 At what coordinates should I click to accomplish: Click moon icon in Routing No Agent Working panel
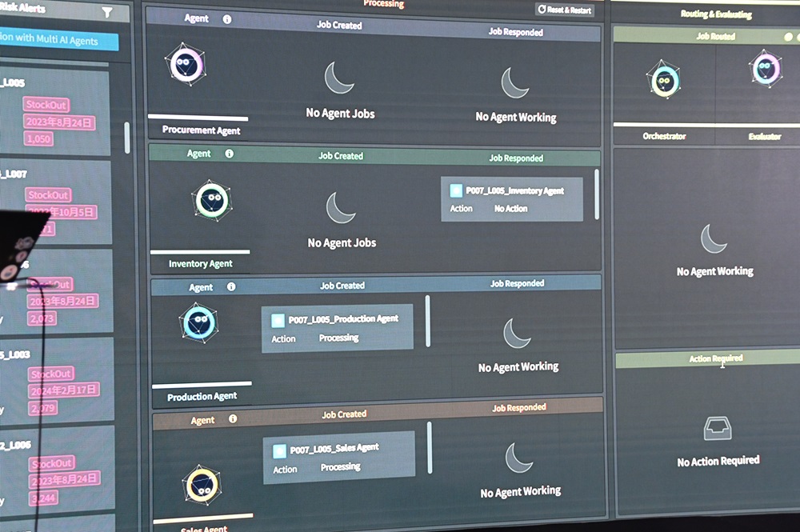click(x=714, y=238)
